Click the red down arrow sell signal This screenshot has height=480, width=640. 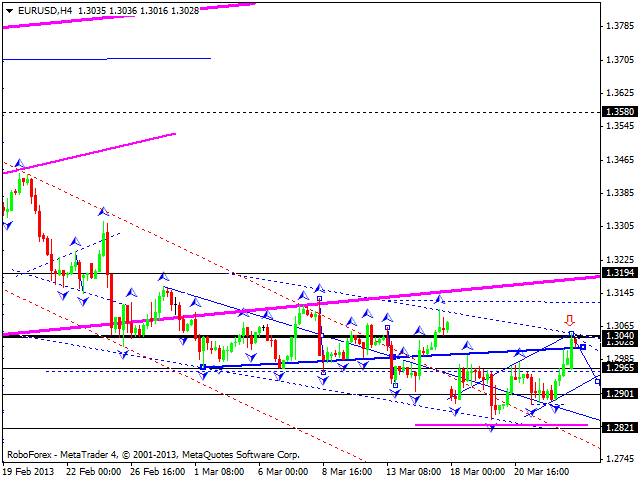[570, 320]
